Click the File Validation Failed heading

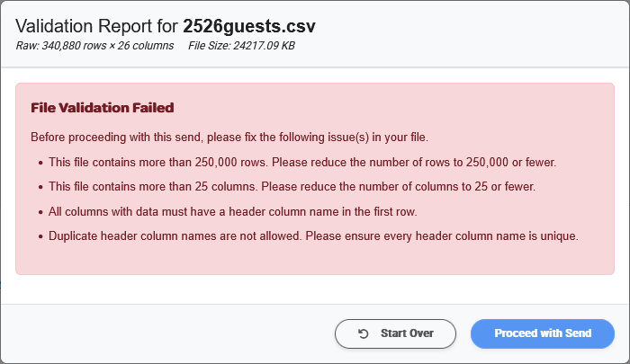click(102, 108)
